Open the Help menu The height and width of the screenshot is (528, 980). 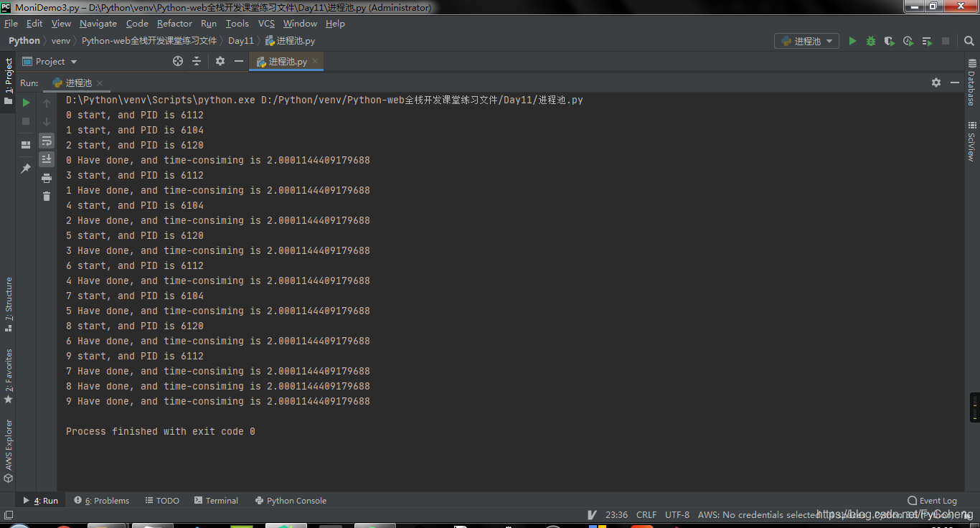point(335,24)
